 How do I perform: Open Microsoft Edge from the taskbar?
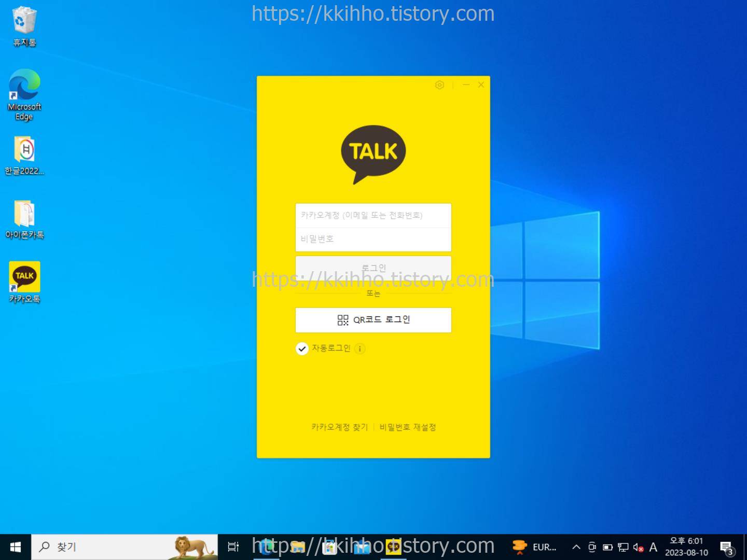[266, 547]
